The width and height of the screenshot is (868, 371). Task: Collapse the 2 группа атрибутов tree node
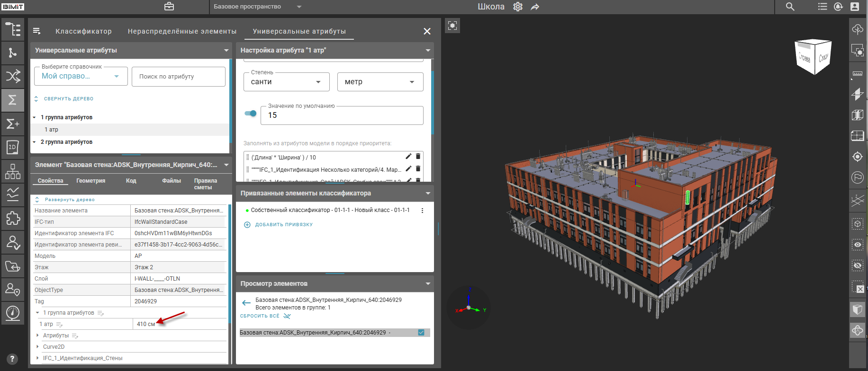pyautogui.click(x=34, y=142)
